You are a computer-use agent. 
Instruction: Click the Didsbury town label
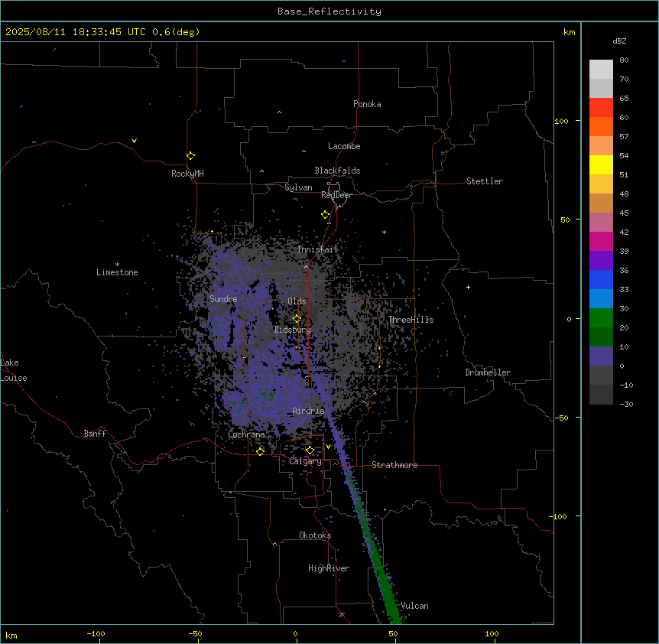click(x=292, y=330)
